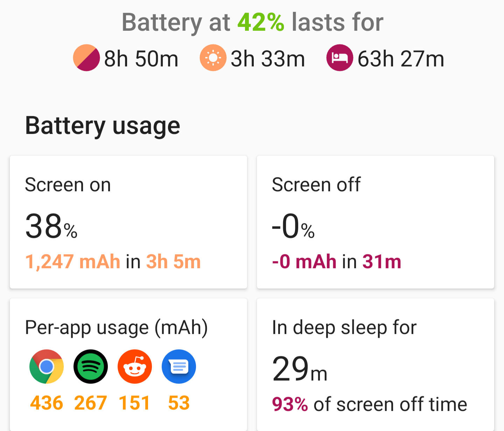Image resolution: width=504 pixels, height=431 pixels.
Task: Tap the 42% battery level text
Action: 261,22
